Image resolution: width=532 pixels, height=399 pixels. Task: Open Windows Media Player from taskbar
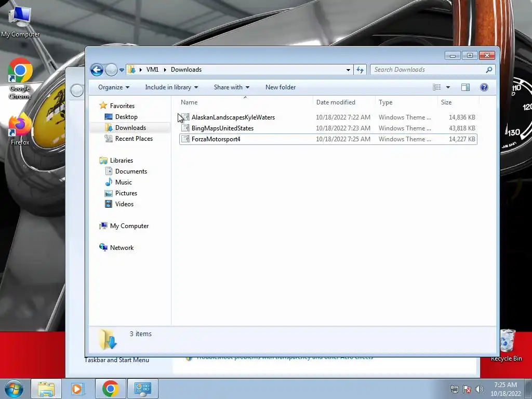click(x=78, y=389)
